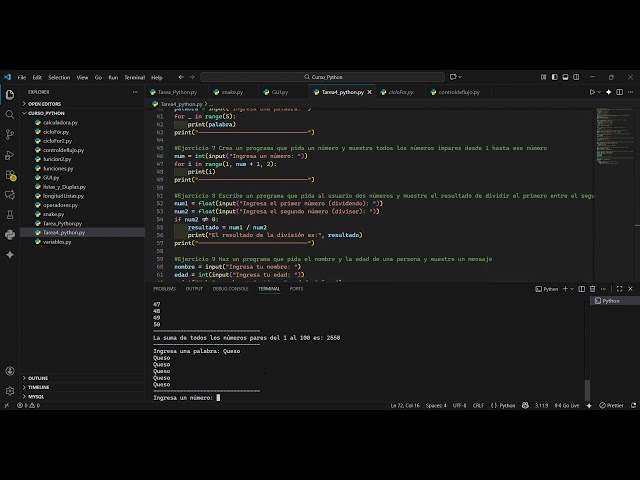Click the UTF-8 encoding status
The height and width of the screenshot is (480, 640).
[x=460, y=405]
